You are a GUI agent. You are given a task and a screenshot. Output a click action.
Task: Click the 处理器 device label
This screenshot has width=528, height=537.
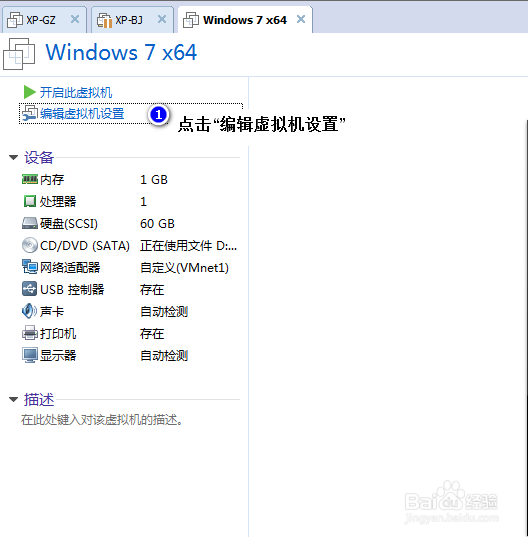click(x=58, y=201)
